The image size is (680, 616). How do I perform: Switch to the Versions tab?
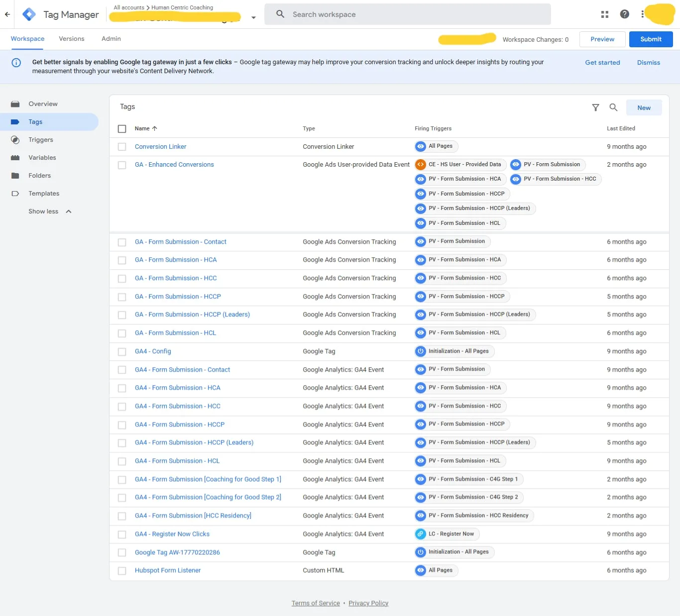pyautogui.click(x=72, y=39)
